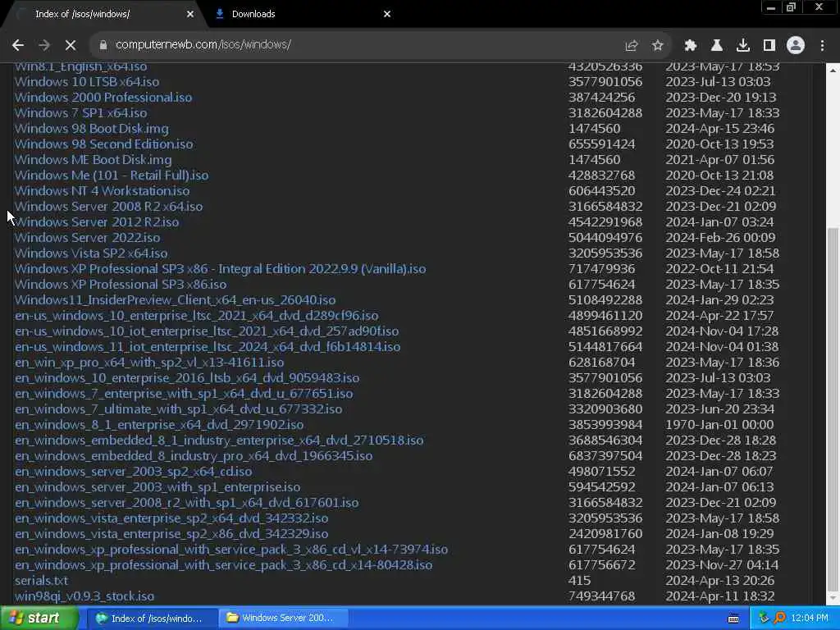Click the site security lock icon
The width and height of the screenshot is (840, 630).
click(103, 45)
